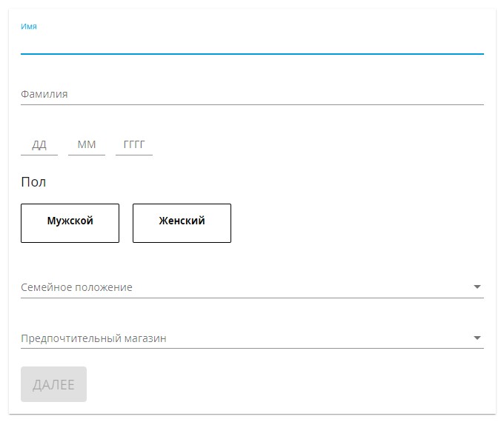
Task: Click into the Фамилия input field
Action: coord(252,95)
